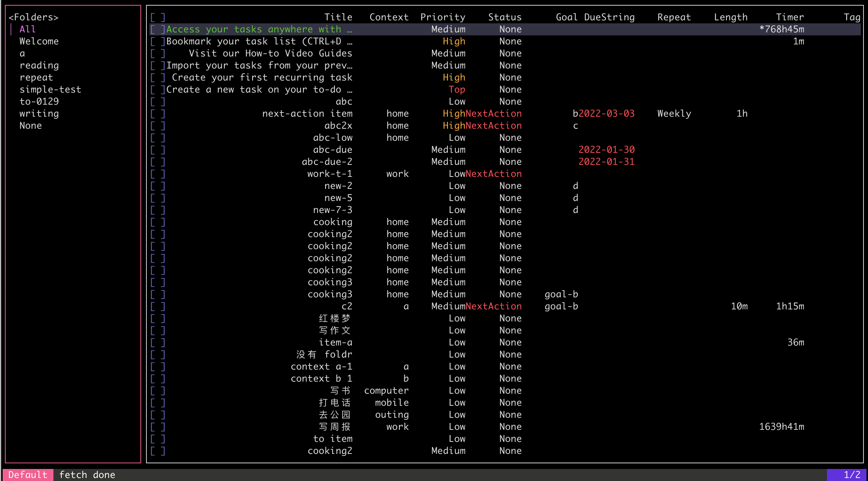Click the 1/2 page indicator
Screen dimensions: 868x481
click(852, 475)
